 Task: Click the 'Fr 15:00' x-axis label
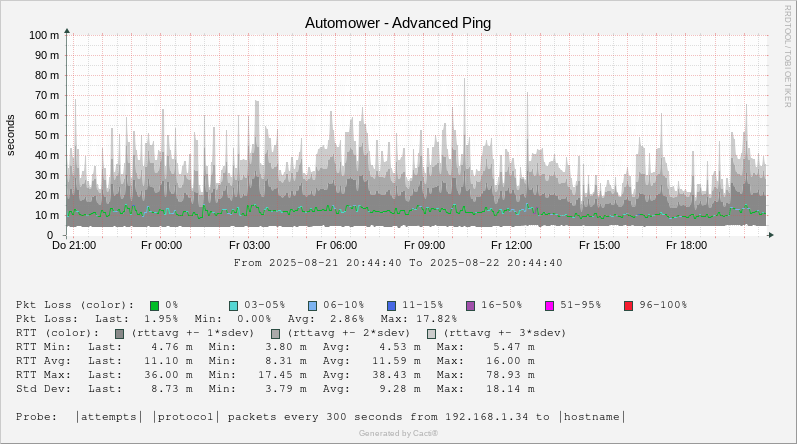click(x=599, y=245)
